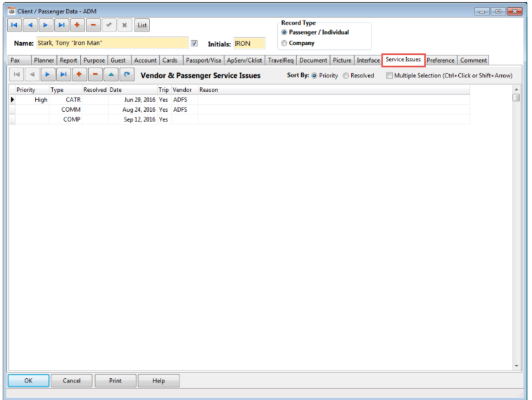Select the Company record type

tap(284, 43)
